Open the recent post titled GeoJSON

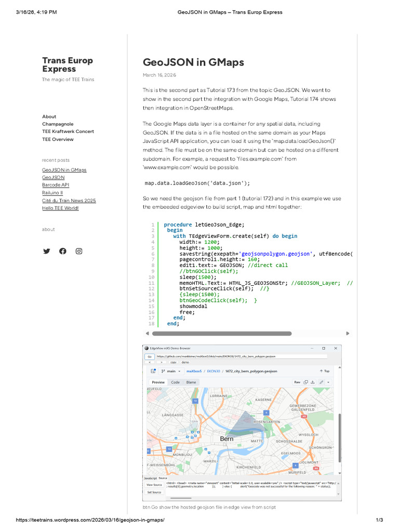(x=54, y=177)
